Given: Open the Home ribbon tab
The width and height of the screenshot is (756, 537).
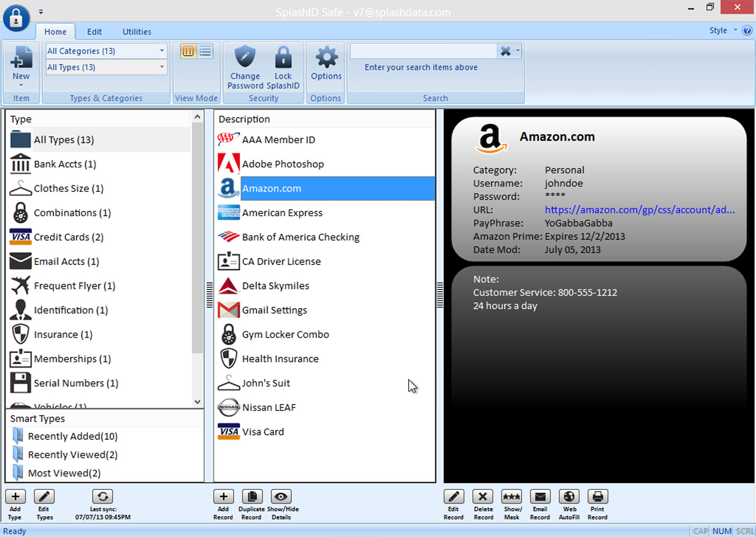Looking at the screenshot, I should click(55, 32).
